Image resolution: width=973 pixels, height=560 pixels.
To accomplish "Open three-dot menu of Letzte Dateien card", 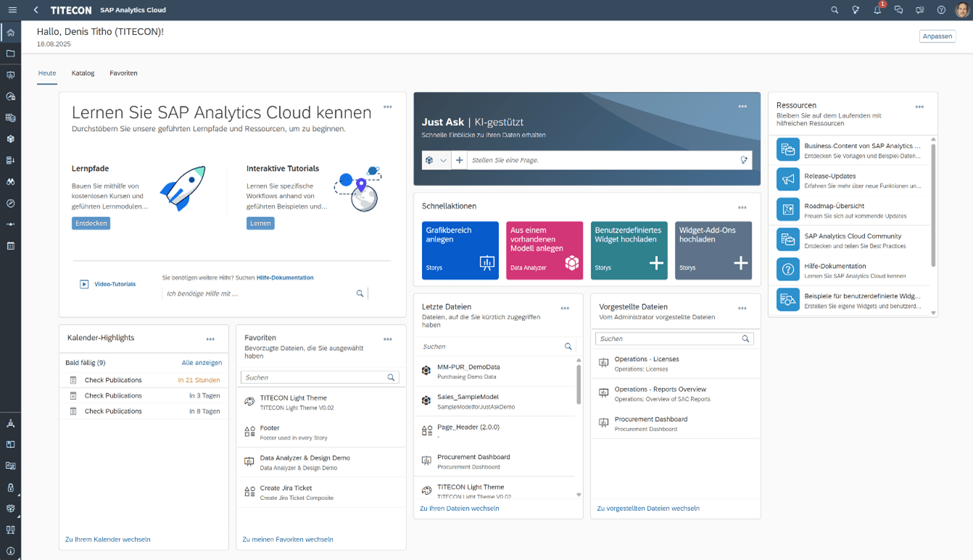I will [x=565, y=309].
